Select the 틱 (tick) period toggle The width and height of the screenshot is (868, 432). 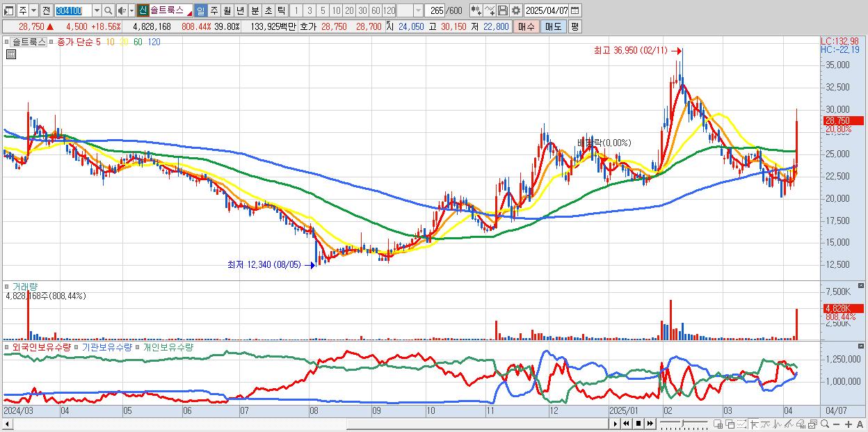point(281,10)
